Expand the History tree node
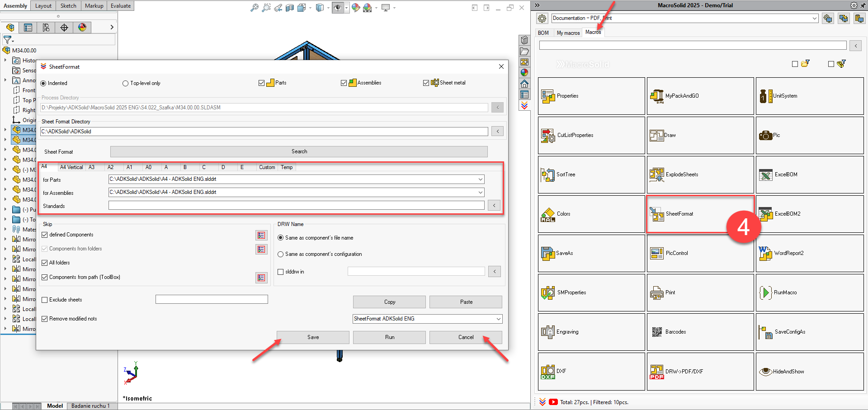The image size is (868, 410). click(x=5, y=60)
